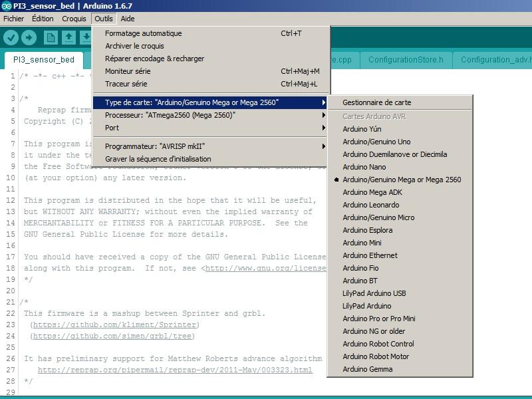Select Arduino BT board
This screenshot has width=532, height=399.
[400, 281]
